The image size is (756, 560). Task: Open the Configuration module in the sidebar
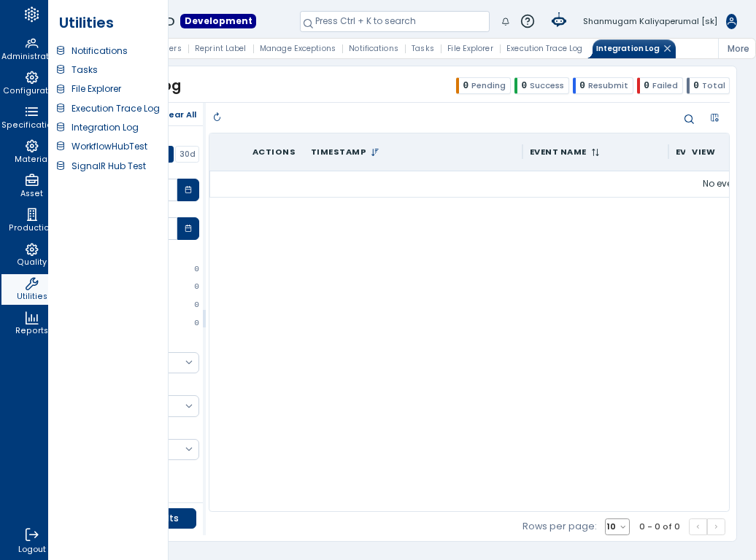pyautogui.click(x=25, y=84)
